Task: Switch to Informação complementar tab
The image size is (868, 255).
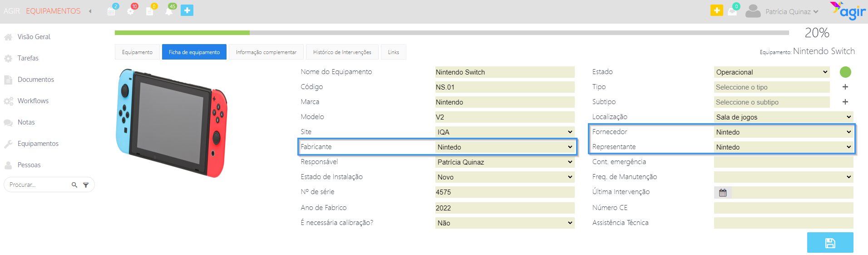Action: point(266,52)
